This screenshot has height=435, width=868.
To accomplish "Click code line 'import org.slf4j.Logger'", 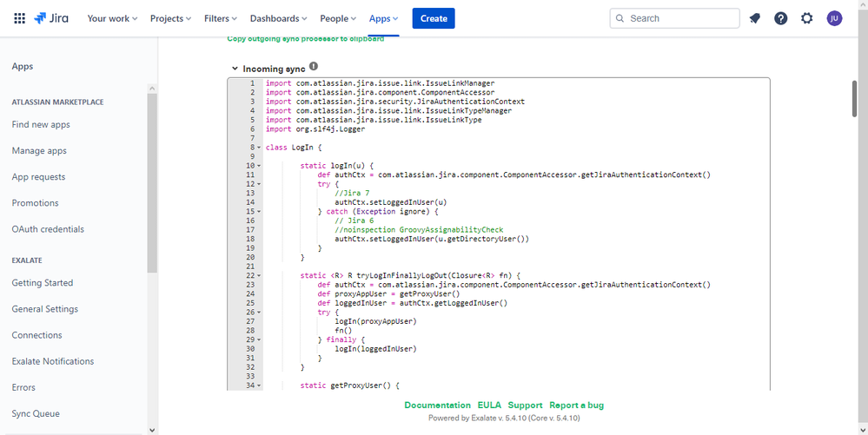I will (x=315, y=129).
